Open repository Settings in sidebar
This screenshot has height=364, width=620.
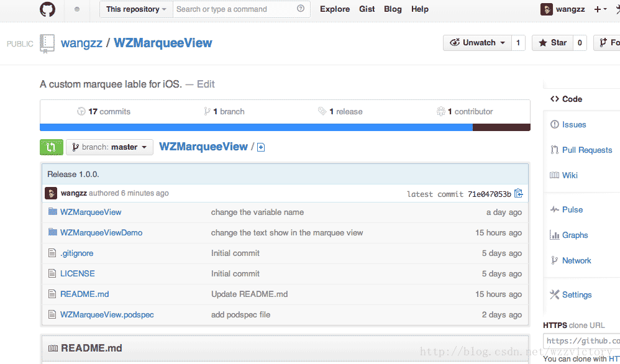pos(570,294)
